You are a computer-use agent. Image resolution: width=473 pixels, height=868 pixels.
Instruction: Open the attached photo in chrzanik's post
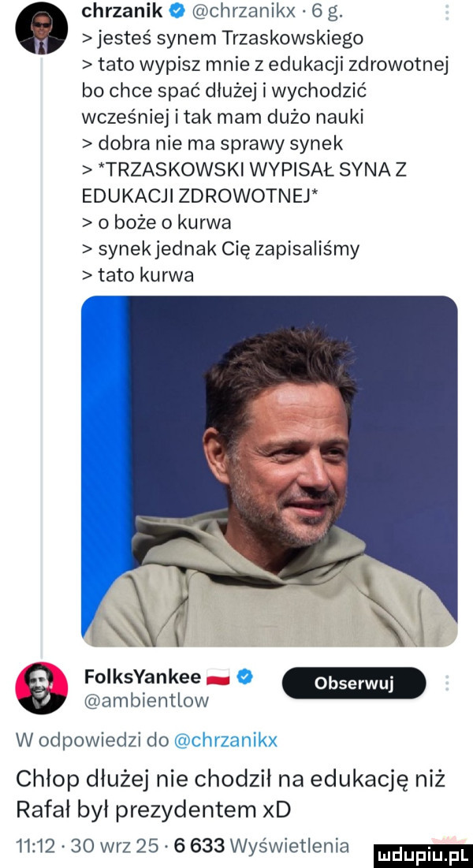(270, 471)
